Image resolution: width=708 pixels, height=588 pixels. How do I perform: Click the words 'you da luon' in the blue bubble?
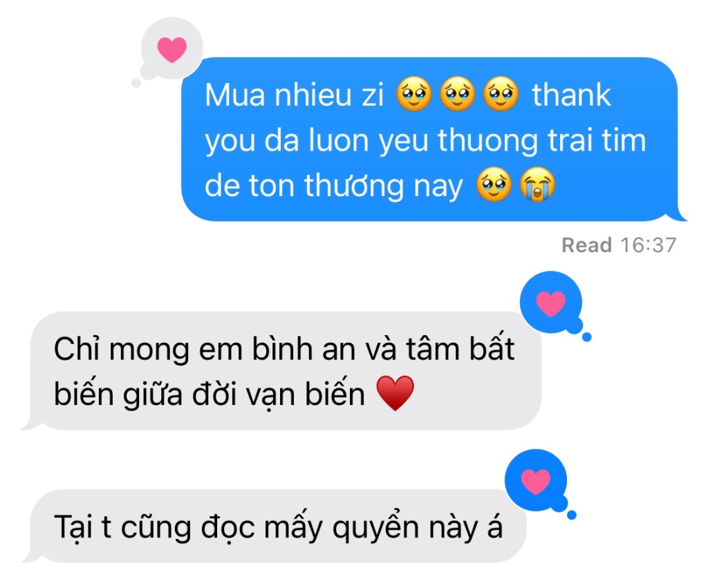point(288,141)
